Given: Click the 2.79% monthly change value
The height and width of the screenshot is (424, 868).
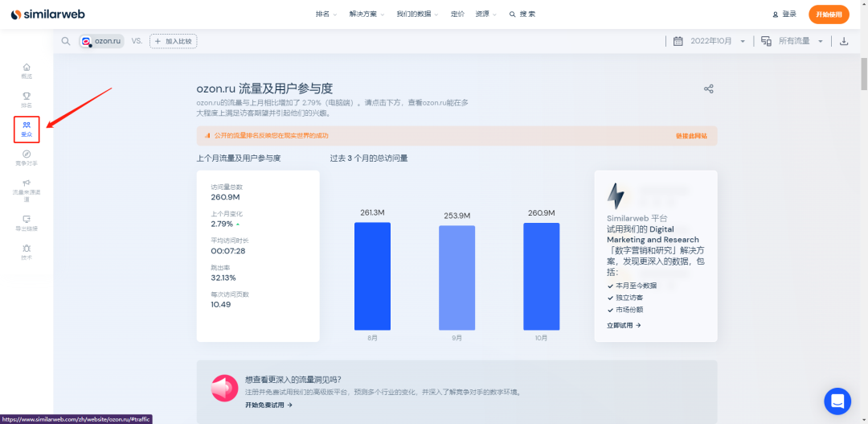Looking at the screenshot, I should coord(222,224).
